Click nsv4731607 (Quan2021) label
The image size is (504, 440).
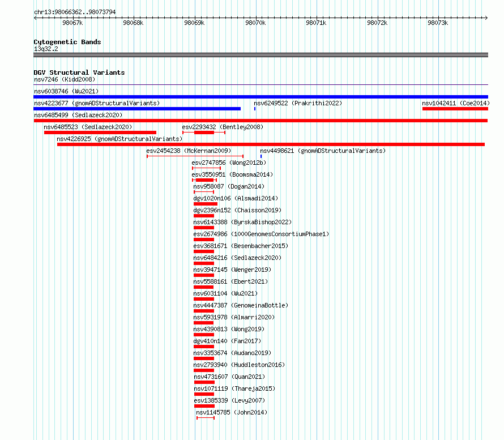click(x=229, y=377)
